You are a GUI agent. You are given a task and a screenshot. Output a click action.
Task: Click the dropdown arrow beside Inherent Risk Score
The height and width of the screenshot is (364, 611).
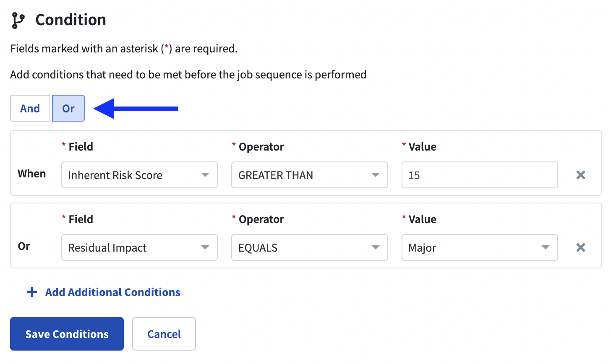[205, 175]
